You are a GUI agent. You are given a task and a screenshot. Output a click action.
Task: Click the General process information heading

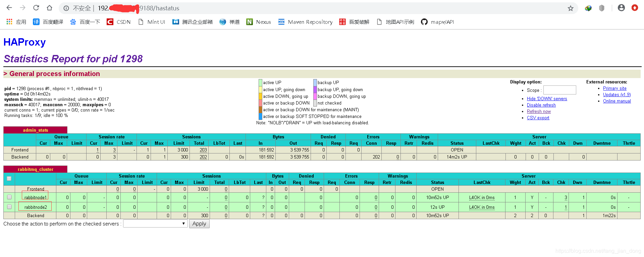coord(52,74)
